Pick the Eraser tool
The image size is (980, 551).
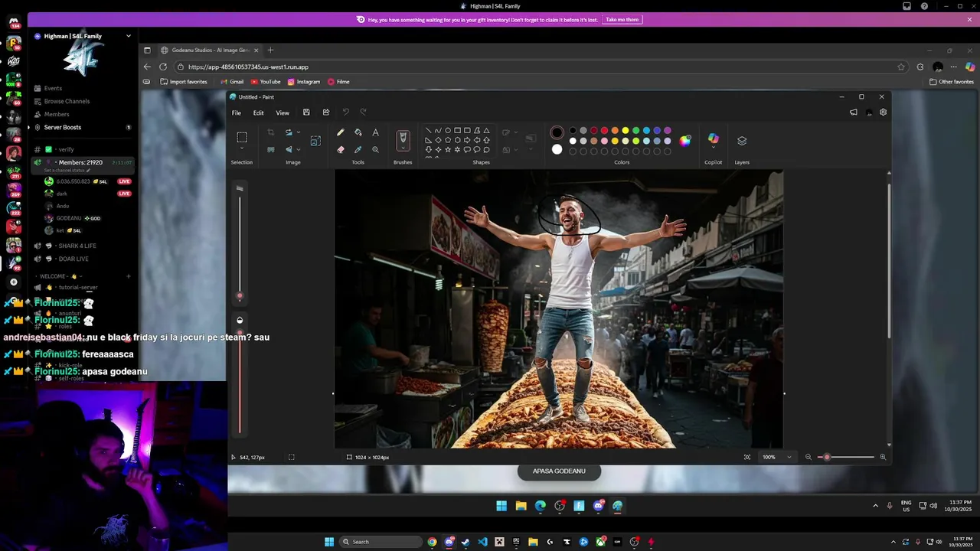click(341, 150)
